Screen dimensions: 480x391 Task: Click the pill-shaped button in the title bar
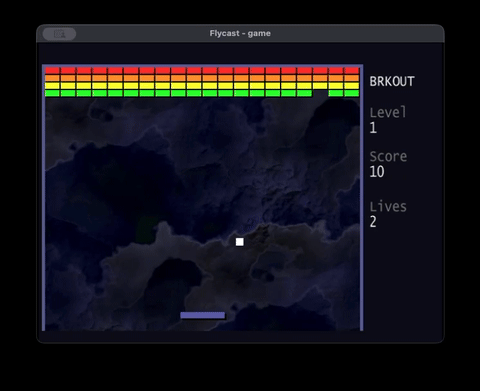(59, 34)
